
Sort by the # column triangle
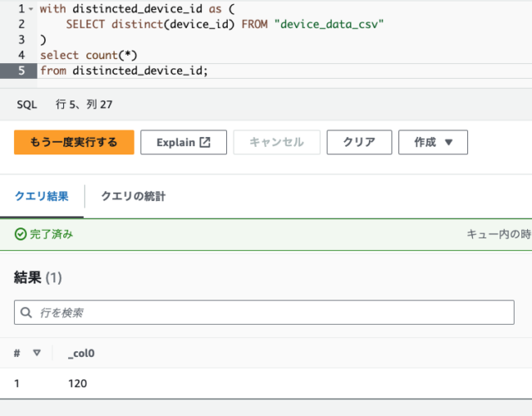tap(37, 353)
